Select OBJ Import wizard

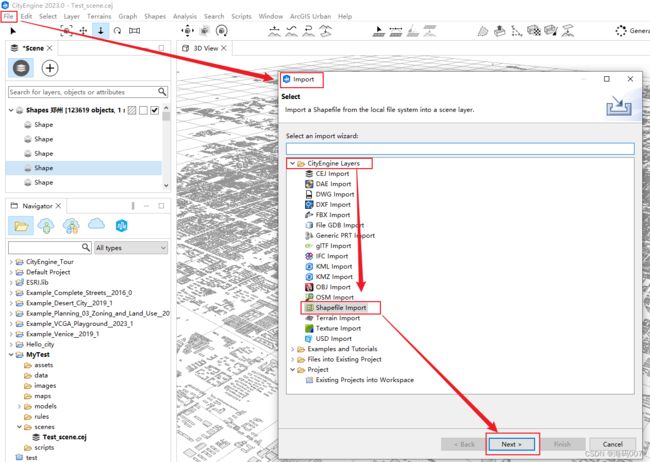point(327,287)
